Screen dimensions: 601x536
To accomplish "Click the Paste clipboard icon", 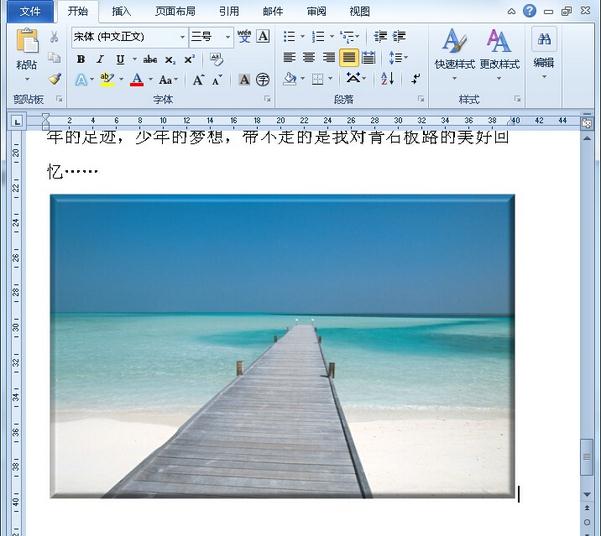I will click(27, 41).
